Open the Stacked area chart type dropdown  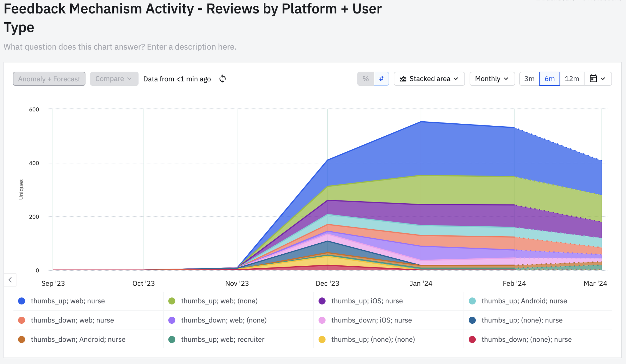429,79
